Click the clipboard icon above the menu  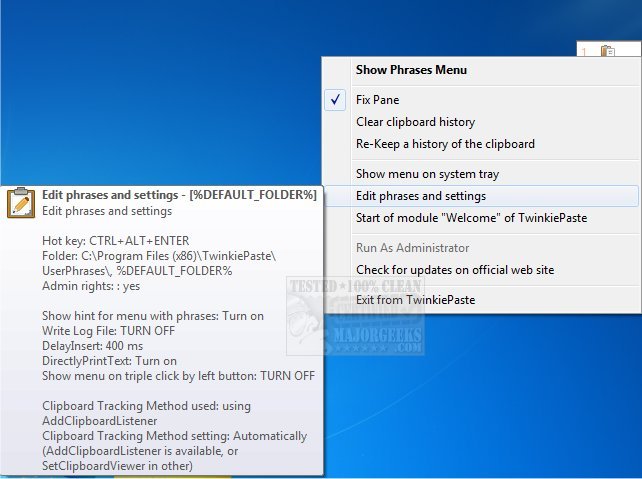pos(606,52)
